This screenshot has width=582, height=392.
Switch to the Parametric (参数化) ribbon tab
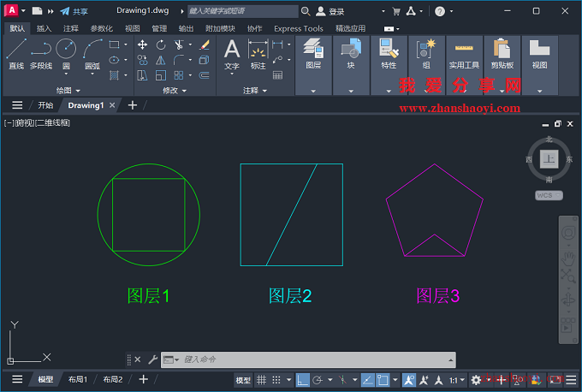pos(101,28)
